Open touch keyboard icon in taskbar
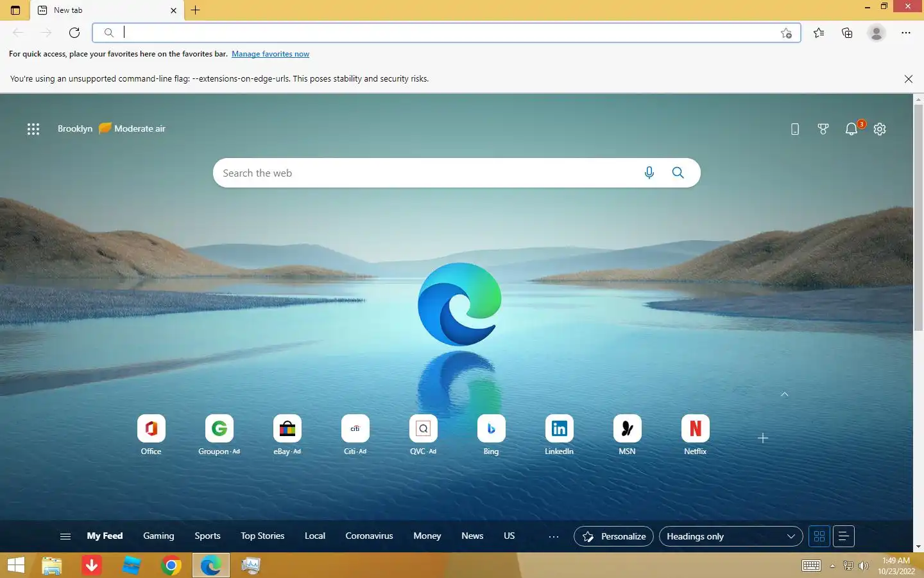 click(x=811, y=566)
